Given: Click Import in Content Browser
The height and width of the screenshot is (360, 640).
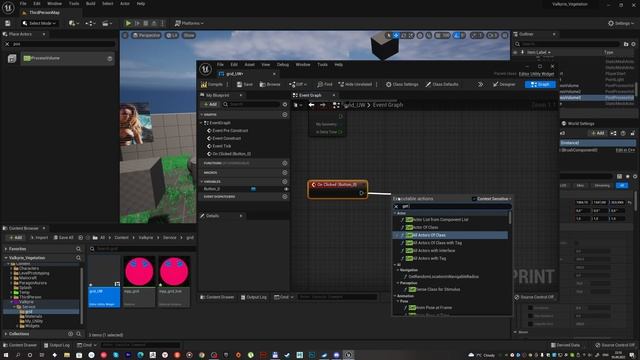Looking at the screenshot, I should pyautogui.click(x=39, y=238).
